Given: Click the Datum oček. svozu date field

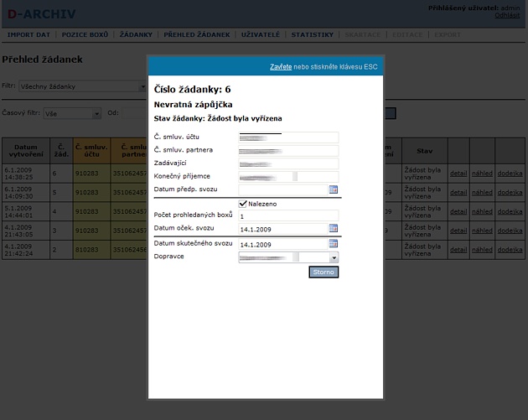Looking at the screenshot, I should [x=283, y=229].
